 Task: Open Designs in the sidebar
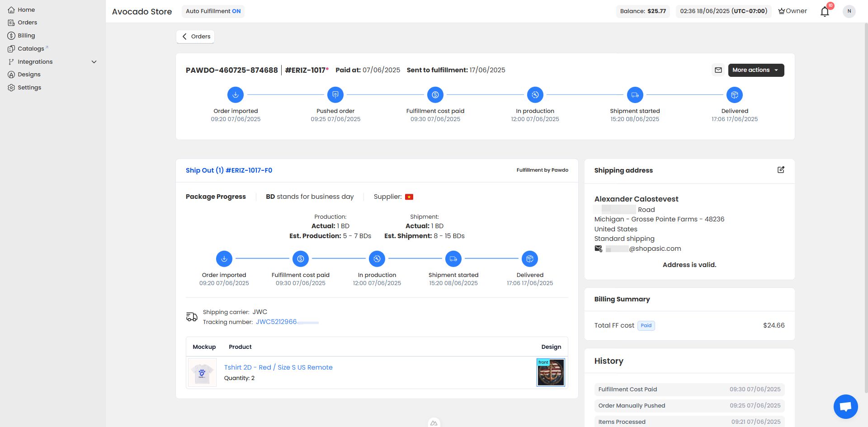(24, 74)
